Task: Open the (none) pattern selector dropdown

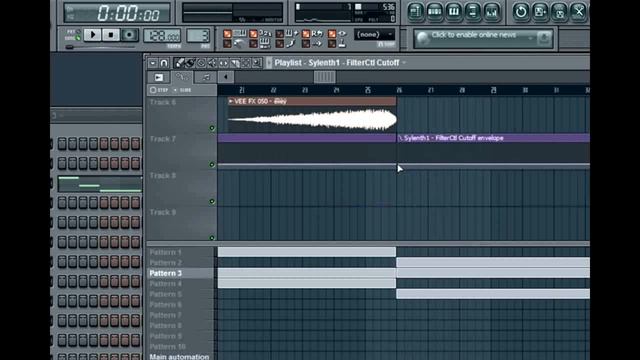Action: [x=374, y=34]
